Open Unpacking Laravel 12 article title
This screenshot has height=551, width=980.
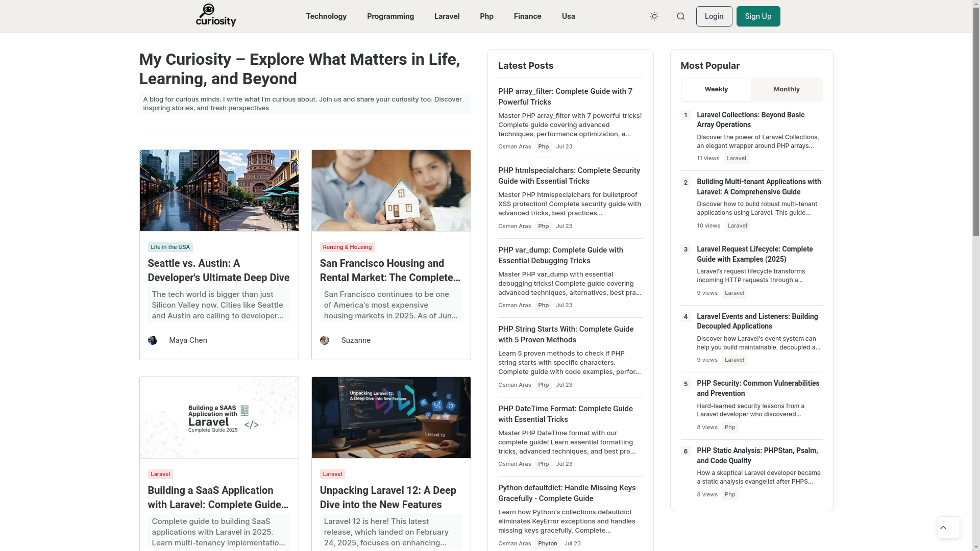tap(388, 497)
